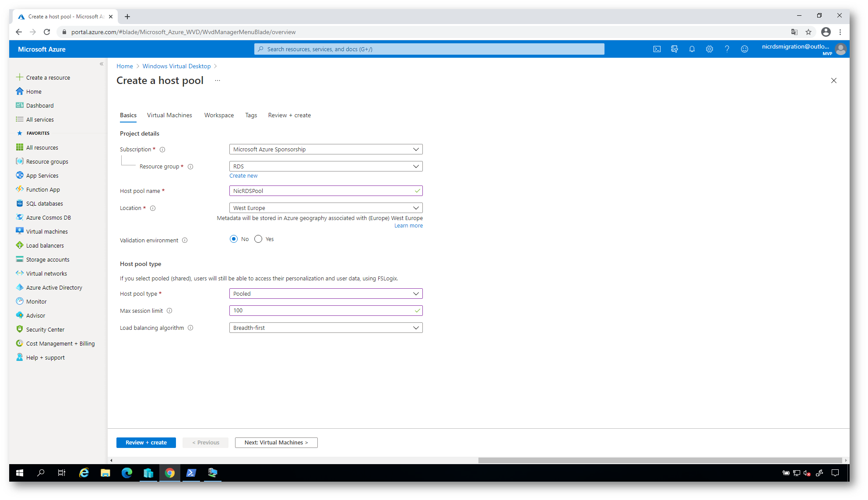Switch to the Tags tab
This screenshot has width=868, height=500.
pos(251,115)
